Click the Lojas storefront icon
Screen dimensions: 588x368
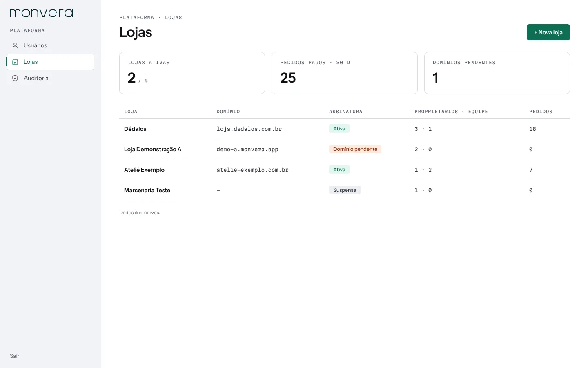[15, 62]
